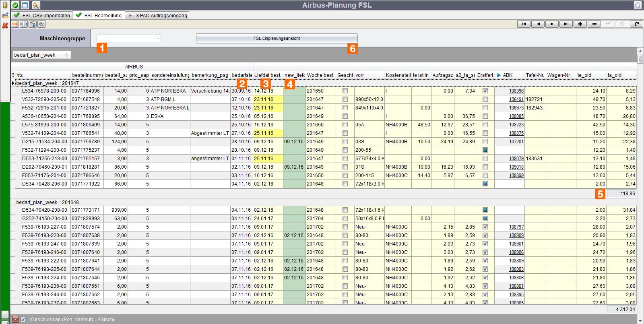Click the vertical scrollbar down arrow
The width and height of the screenshot is (644, 324).
click(640, 321)
